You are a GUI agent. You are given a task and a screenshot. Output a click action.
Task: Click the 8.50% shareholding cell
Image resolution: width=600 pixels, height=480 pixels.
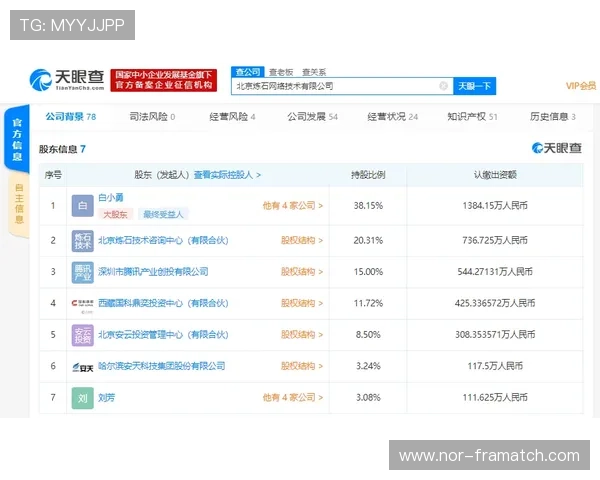point(368,335)
